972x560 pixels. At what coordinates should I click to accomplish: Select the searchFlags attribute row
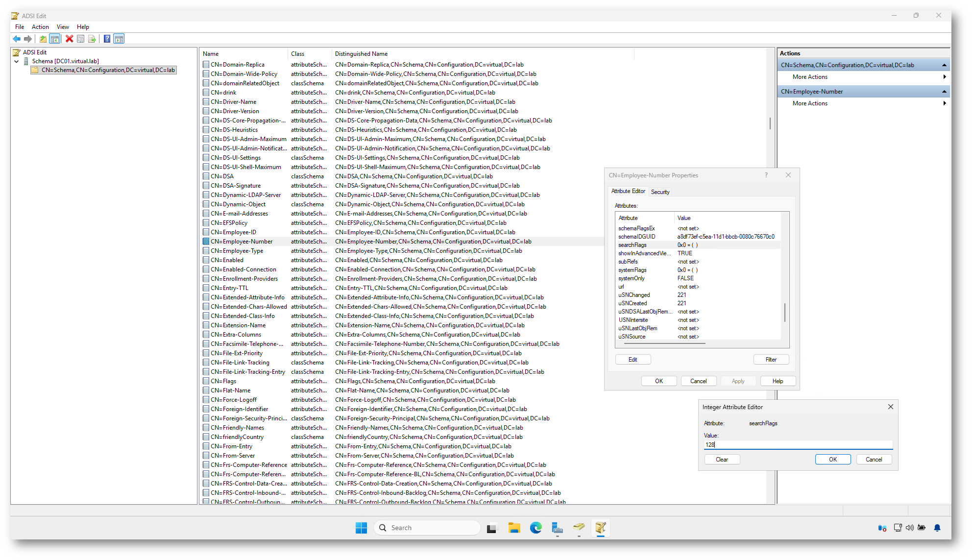pos(698,245)
